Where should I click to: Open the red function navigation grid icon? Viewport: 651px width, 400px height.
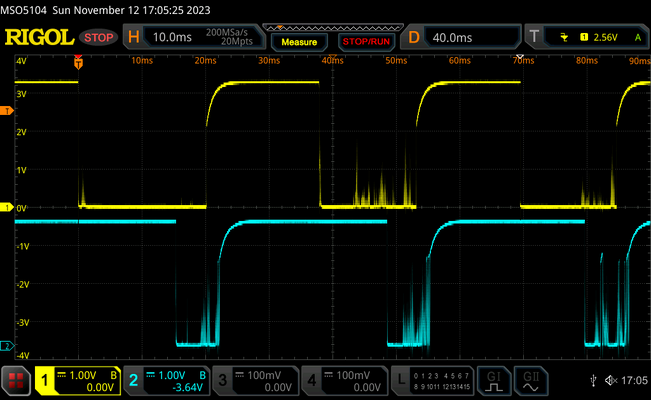tap(16, 381)
